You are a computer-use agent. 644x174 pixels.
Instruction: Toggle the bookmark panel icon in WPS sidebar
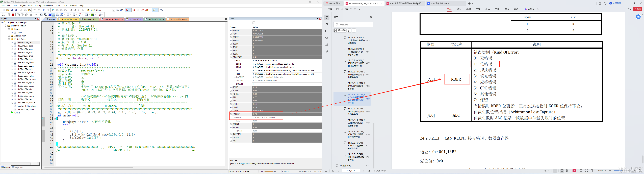pos(327,18)
